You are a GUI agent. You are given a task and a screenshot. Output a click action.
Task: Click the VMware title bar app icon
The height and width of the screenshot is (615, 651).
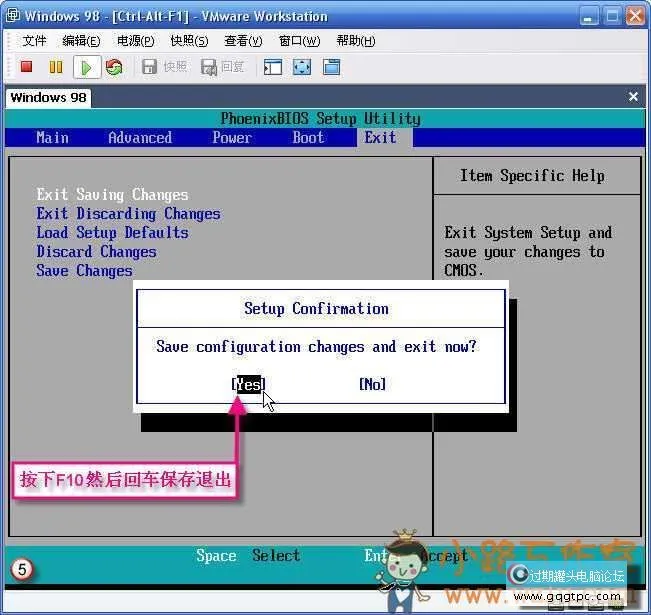12,15
